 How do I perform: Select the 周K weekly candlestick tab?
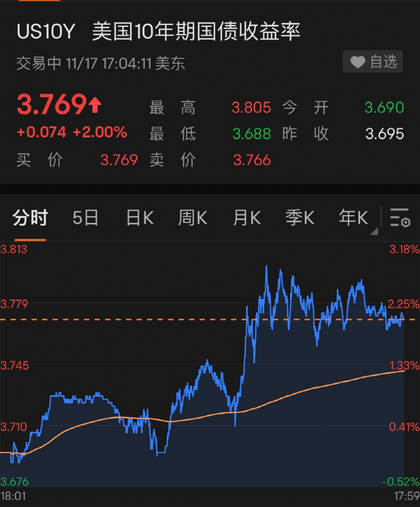point(193,217)
